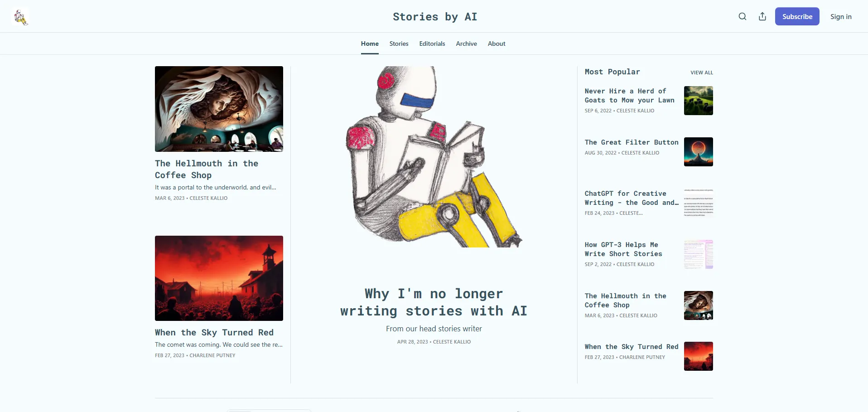Switch to the Stories tab

[x=399, y=44]
